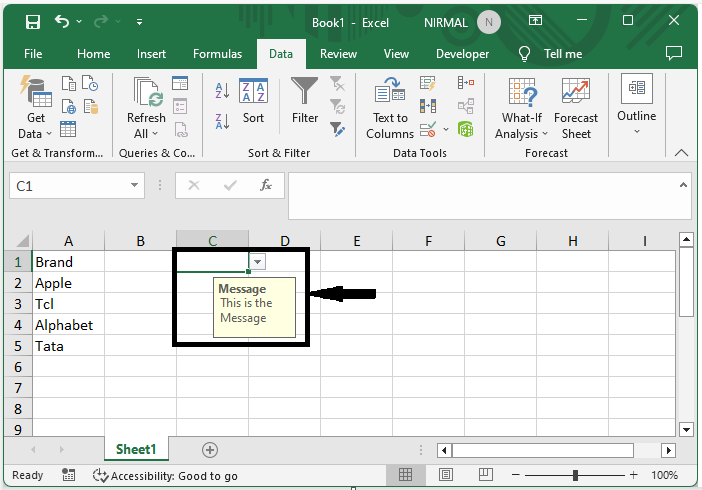Switch to the Insert tab
The image size is (702, 490).
[151, 54]
